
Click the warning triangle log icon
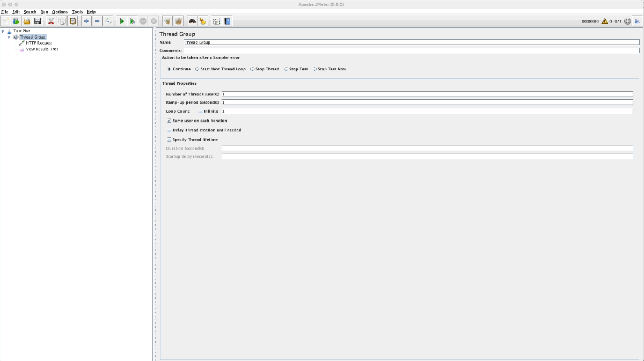coord(605,21)
